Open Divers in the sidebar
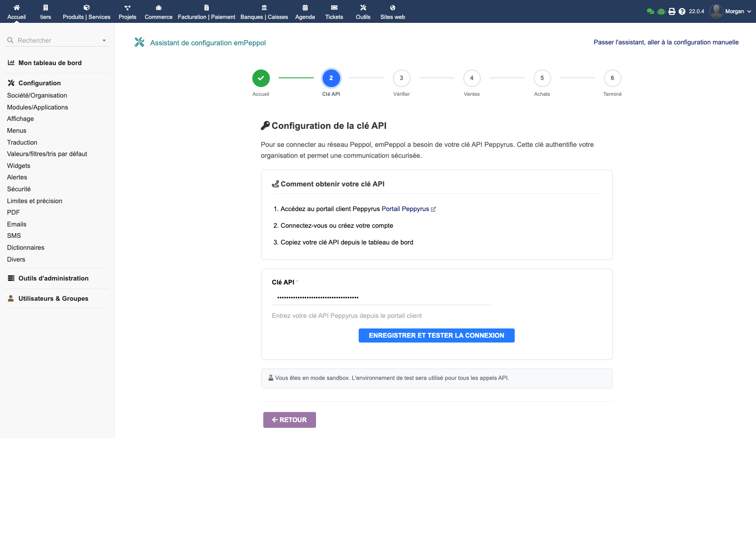 click(x=16, y=259)
